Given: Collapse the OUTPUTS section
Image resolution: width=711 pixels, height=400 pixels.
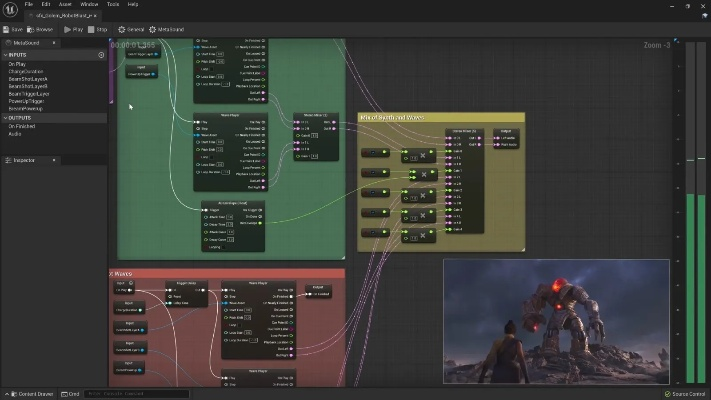Looking at the screenshot, I should (x=5, y=118).
